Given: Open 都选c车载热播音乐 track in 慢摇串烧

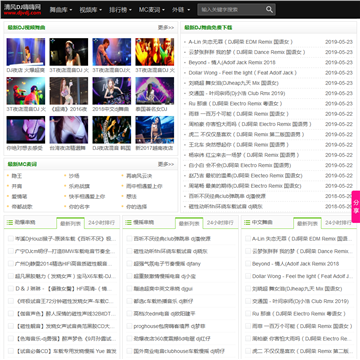Looking at the screenshot, I should (x=163, y=301).
